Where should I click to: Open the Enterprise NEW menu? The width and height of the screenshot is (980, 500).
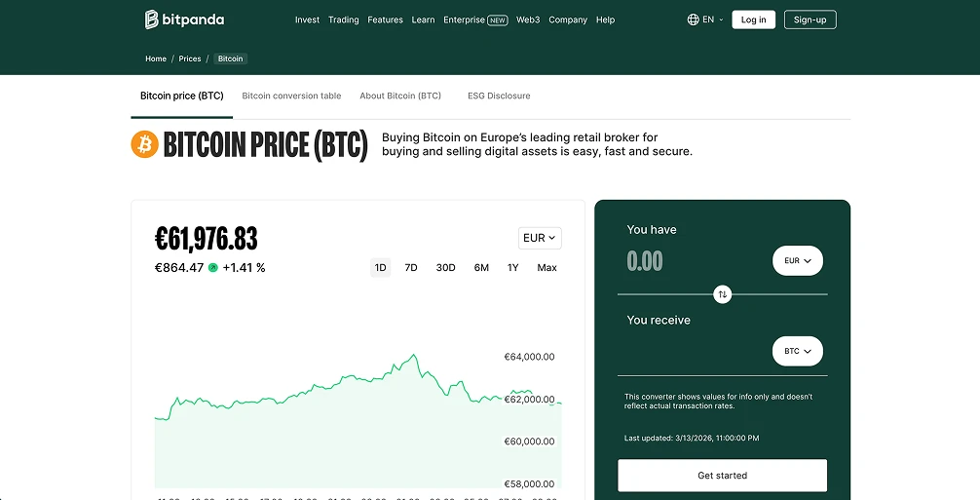click(x=475, y=19)
